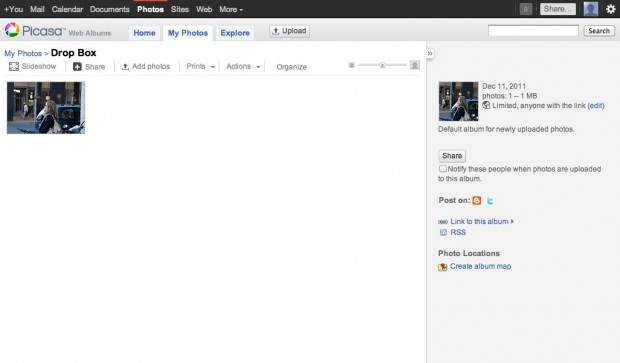Open the settings gear icon

pyautogui.click(x=611, y=9)
